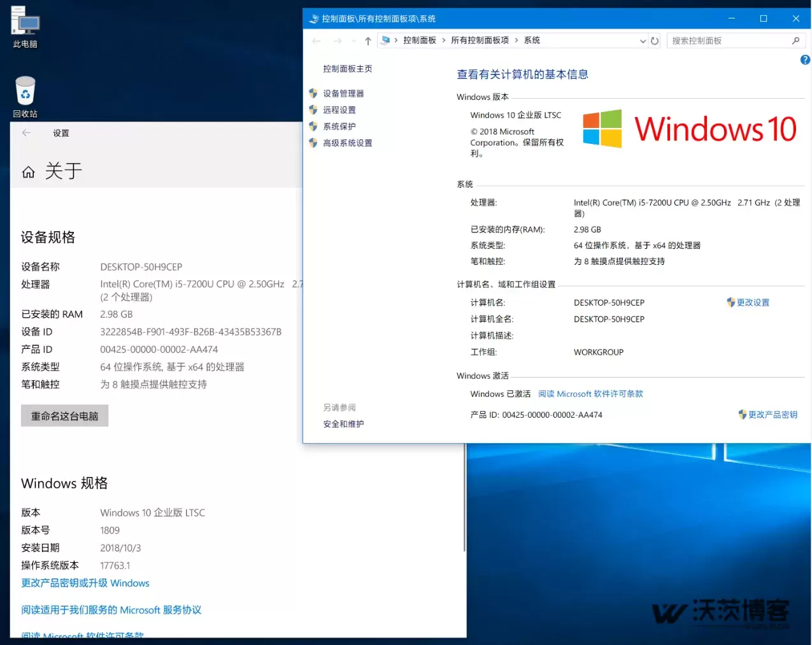This screenshot has width=812, height=645.
Task: Select 所有控制面板项 breadcrumb segment
Action: [x=480, y=40]
